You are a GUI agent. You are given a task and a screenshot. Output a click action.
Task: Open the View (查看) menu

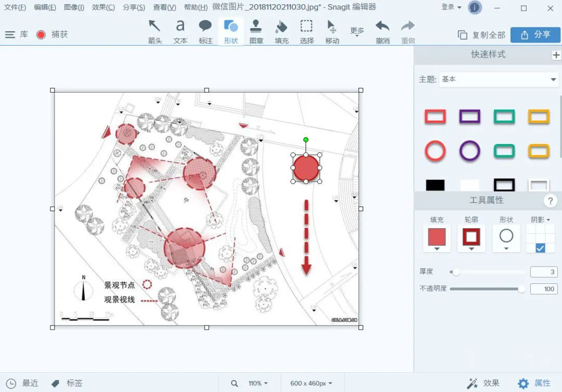click(164, 7)
